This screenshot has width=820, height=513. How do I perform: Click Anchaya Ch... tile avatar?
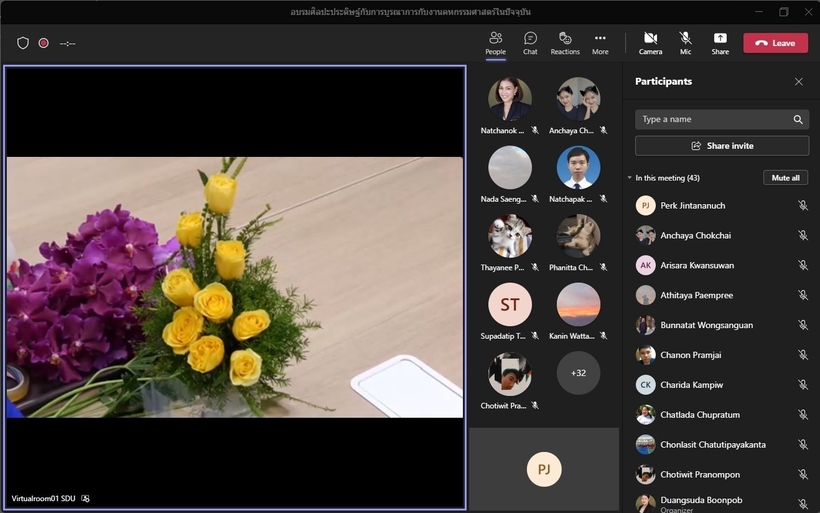(x=578, y=99)
